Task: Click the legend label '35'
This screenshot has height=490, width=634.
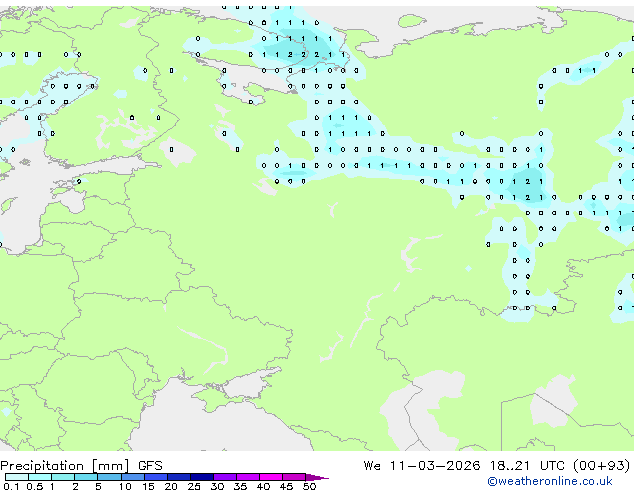Action: pos(240,486)
